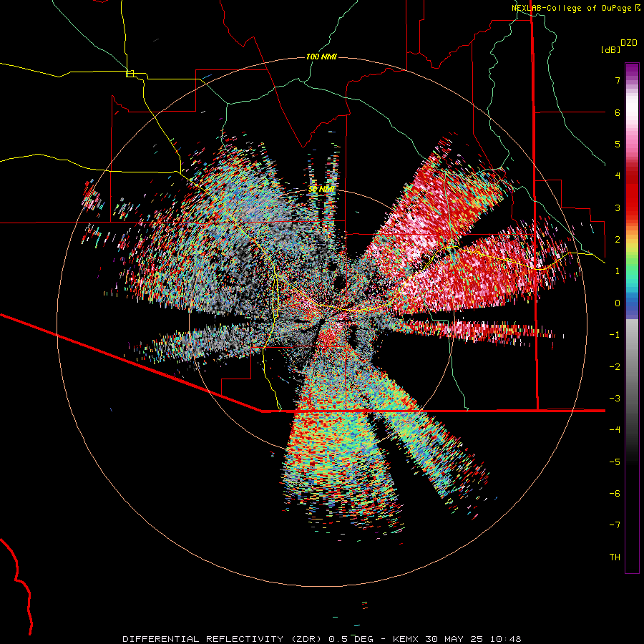
Task: Click the color bar value -3
Action: point(615,399)
